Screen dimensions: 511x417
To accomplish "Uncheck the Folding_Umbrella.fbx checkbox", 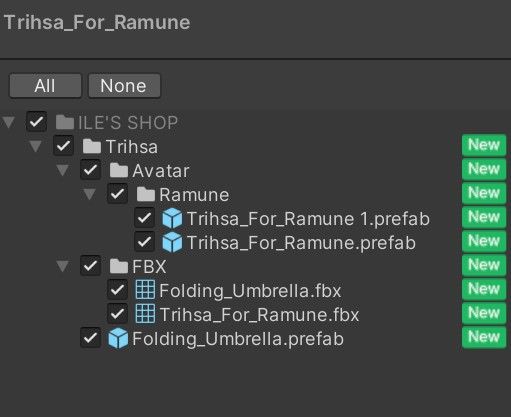I will click(117, 289).
